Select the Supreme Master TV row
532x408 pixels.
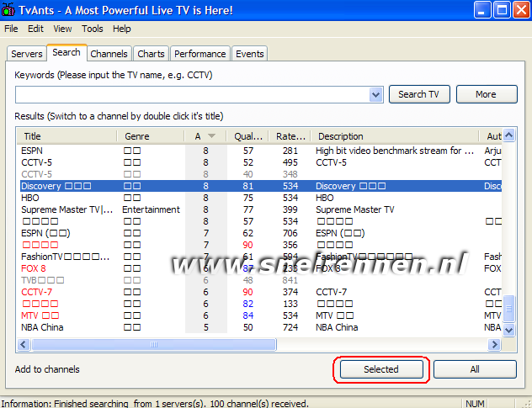(259, 209)
